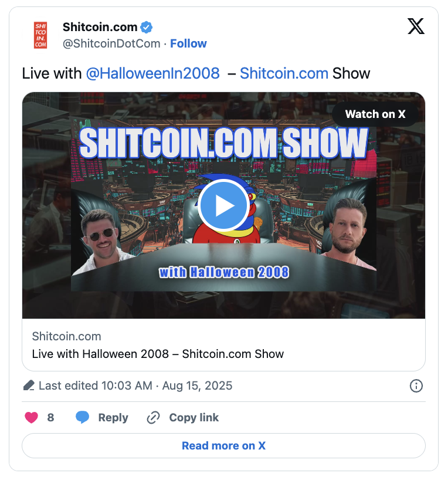Viewport: 448px width, 480px height.
Task: Click the Read more on X button
Action: (x=223, y=446)
